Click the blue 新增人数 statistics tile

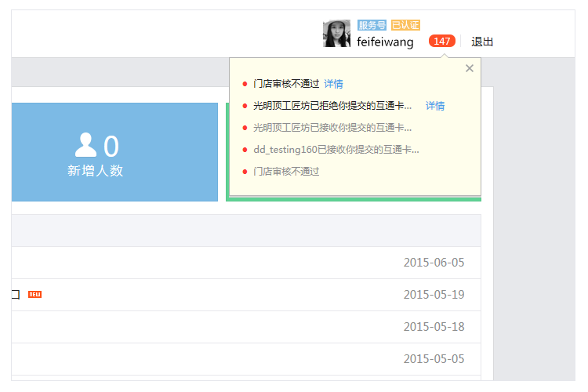click(x=114, y=152)
